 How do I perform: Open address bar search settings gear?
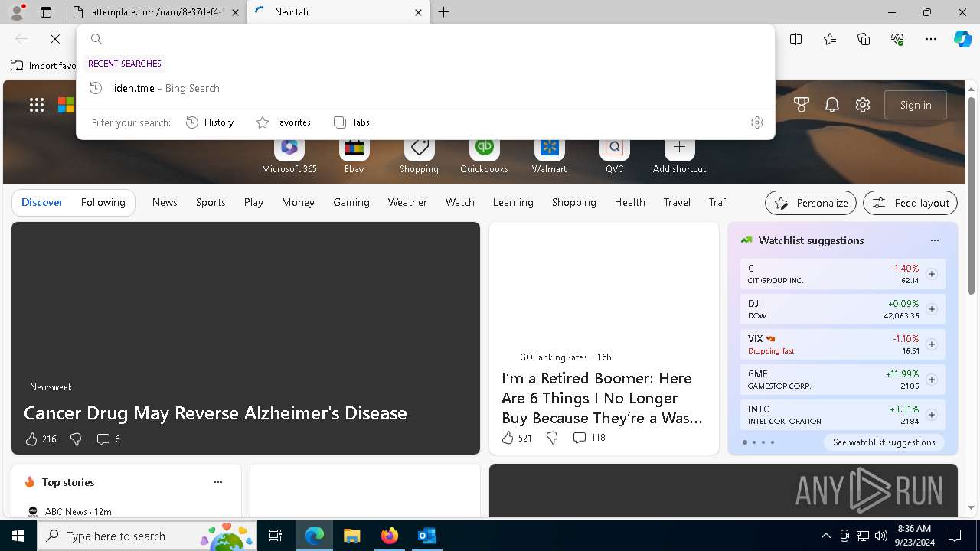[x=757, y=122]
